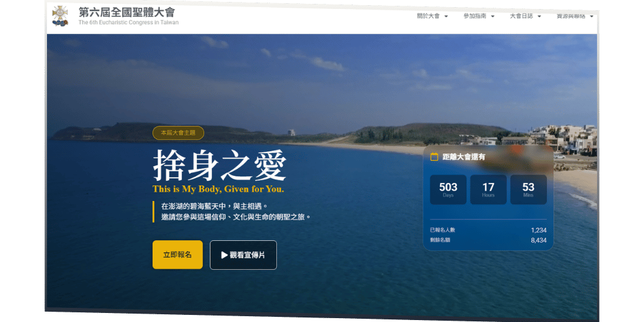Click the congress emblem logo icon
Image resolution: width=644 pixels, height=322 pixels.
pos(60,15)
